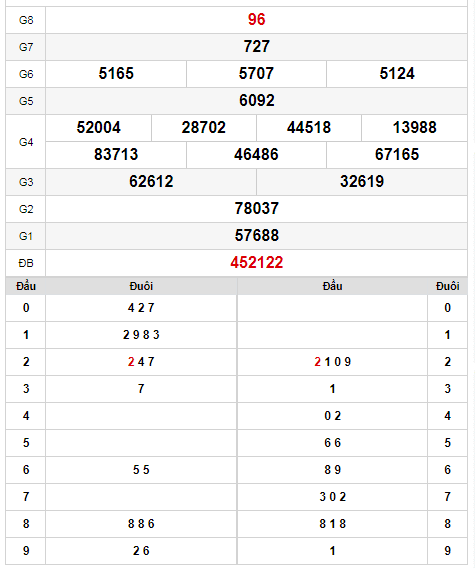Viewport: 475px width, 568px height.
Task: Select the G7 result 727
Action: (x=256, y=46)
